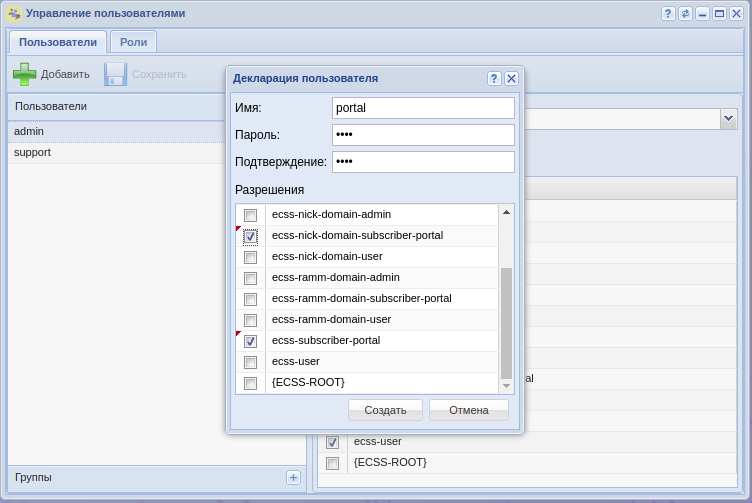
Task: Toggle the {ECSS-ROOT} checkbox in dialog
Action: click(250, 383)
